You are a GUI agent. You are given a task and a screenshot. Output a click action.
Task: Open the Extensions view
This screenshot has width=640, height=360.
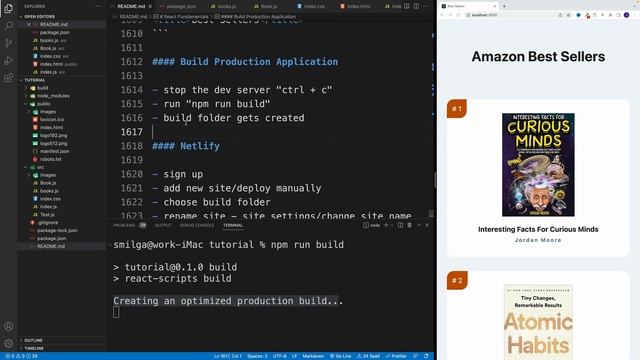coord(8,78)
